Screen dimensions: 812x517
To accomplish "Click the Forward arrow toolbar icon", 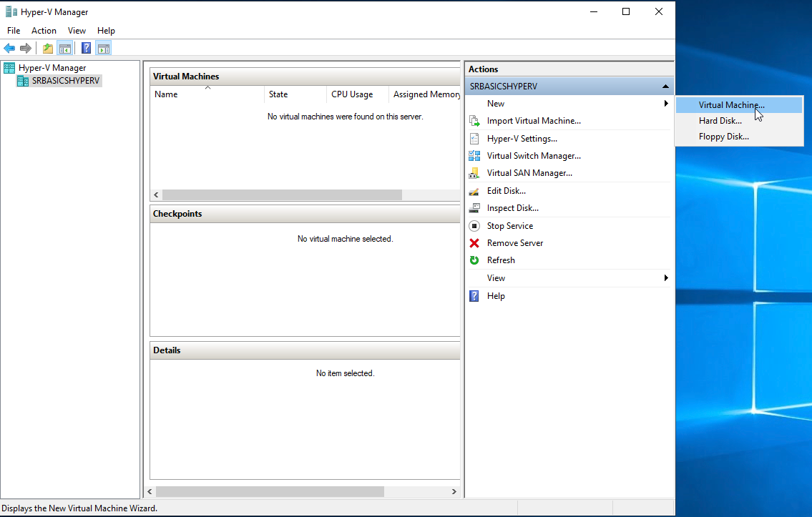I will (25, 48).
